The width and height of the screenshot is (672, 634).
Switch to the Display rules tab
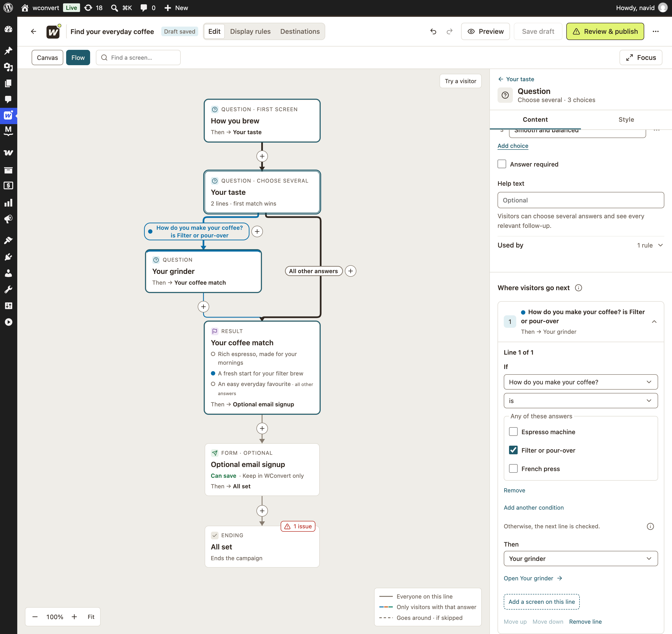(x=250, y=31)
